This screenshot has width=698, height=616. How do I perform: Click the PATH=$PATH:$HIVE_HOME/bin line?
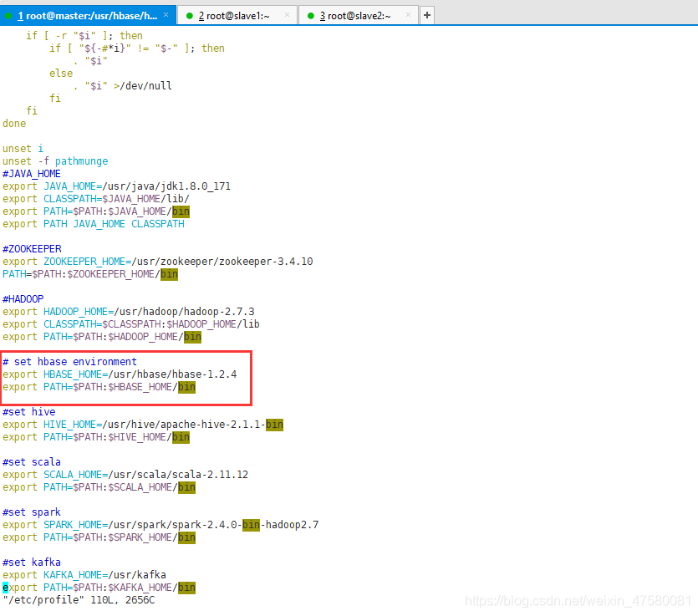coord(96,437)
